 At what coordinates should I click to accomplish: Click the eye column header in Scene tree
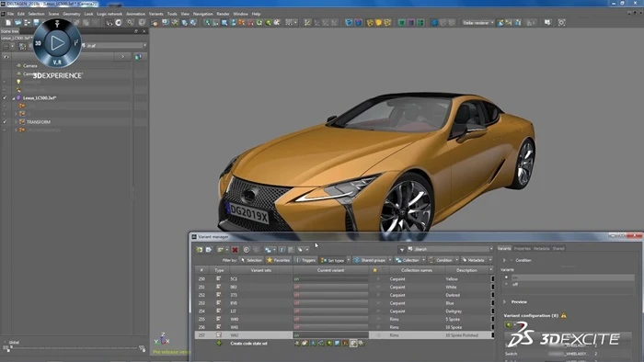[6, 57]
